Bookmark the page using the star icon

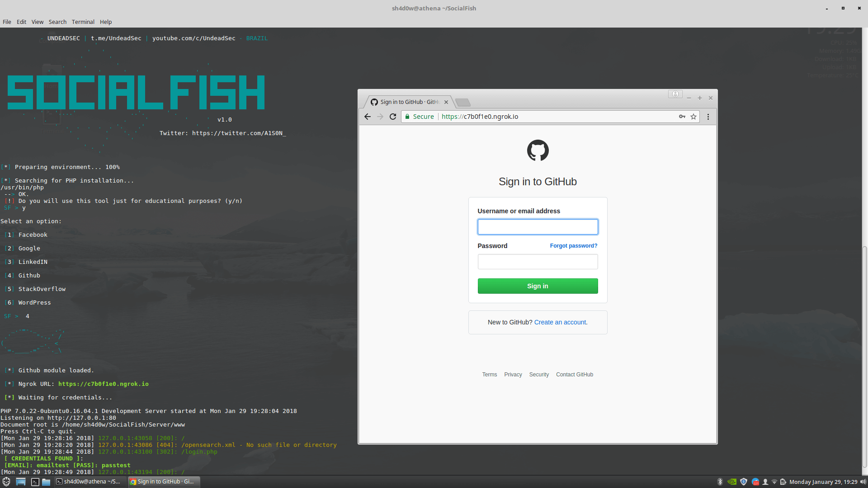(x=693, y=117)
